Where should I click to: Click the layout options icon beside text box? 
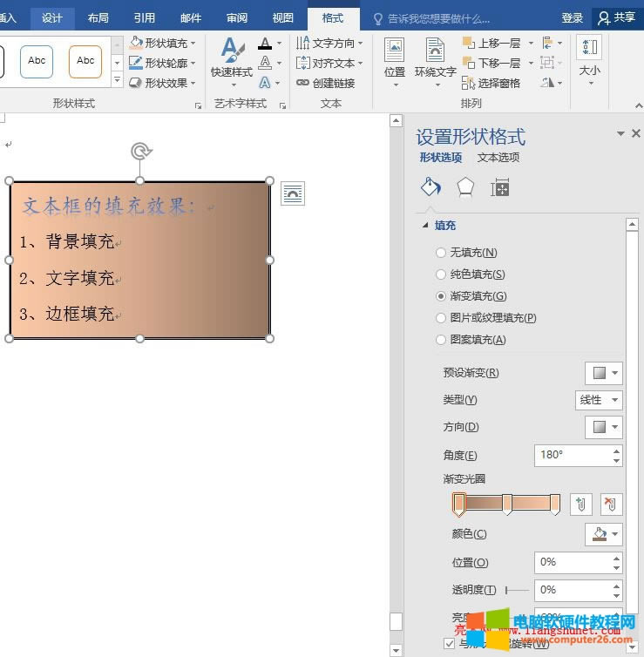click(293, 194)
